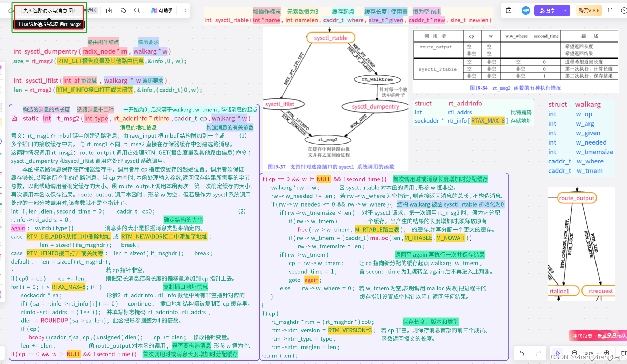Click the 'w_needed' field in walkarg struct
Screen dimensions: 627x364
tap(591, 142)
